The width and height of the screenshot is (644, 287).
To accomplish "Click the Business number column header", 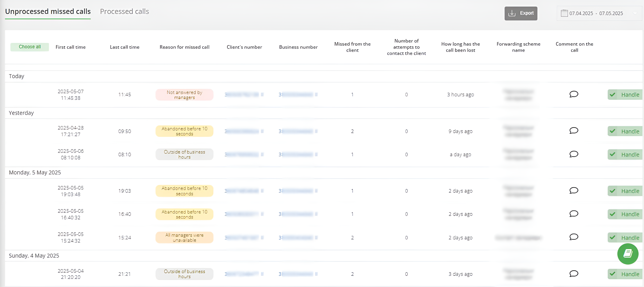I will (x=298, y=47).
